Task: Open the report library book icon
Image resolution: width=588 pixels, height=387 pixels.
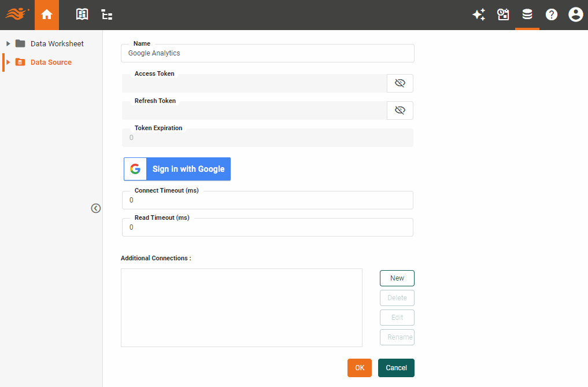Action: click(82, 14)
